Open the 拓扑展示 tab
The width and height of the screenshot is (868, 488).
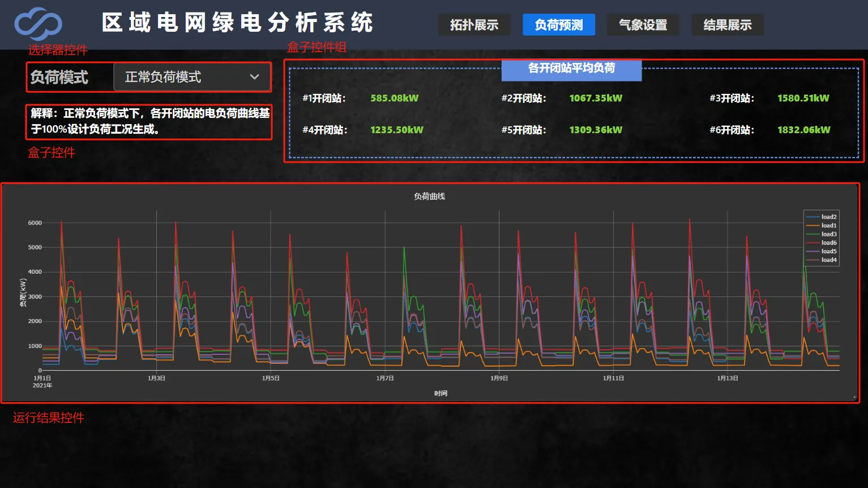pos(474,25)
